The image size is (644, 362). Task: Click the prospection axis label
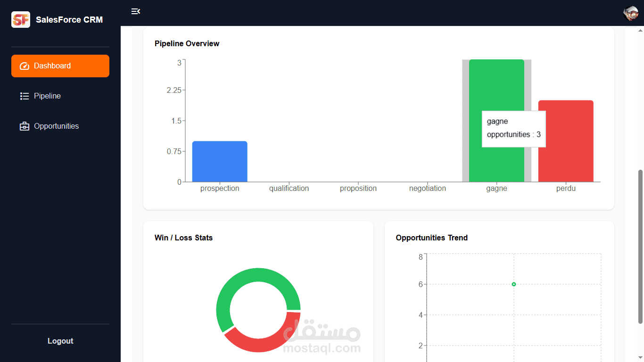(220, 189)
